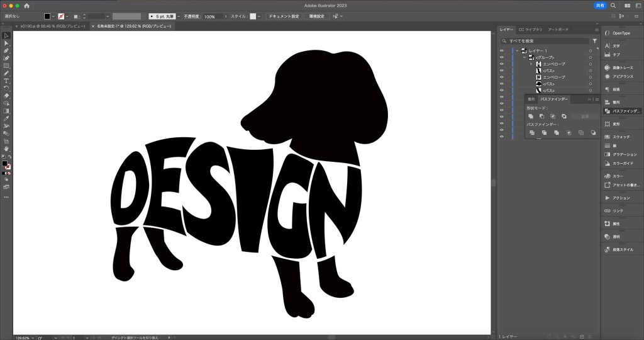The height and width of the screenshot is (340, 644).
Task: Toggle visibility of the <グループ> layer
Action: pos(502,57)
